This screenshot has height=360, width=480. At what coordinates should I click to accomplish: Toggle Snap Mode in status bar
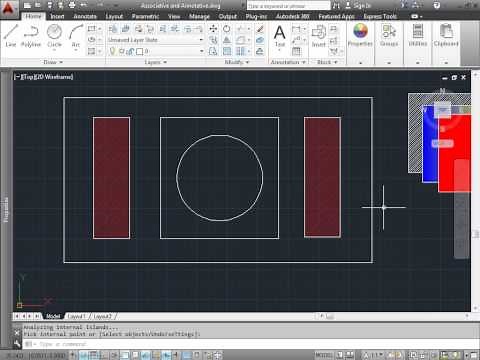pyautogui.click(x=83, y=355)
